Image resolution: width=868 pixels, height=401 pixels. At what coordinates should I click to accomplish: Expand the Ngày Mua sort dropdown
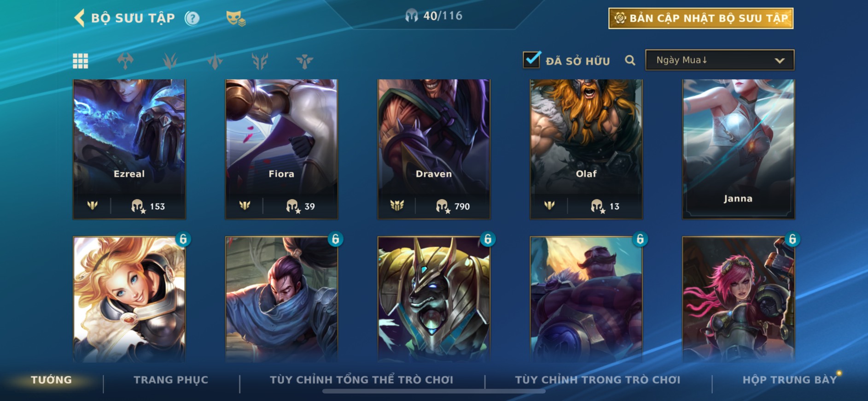pyautogui.click(x=720, y=60)
